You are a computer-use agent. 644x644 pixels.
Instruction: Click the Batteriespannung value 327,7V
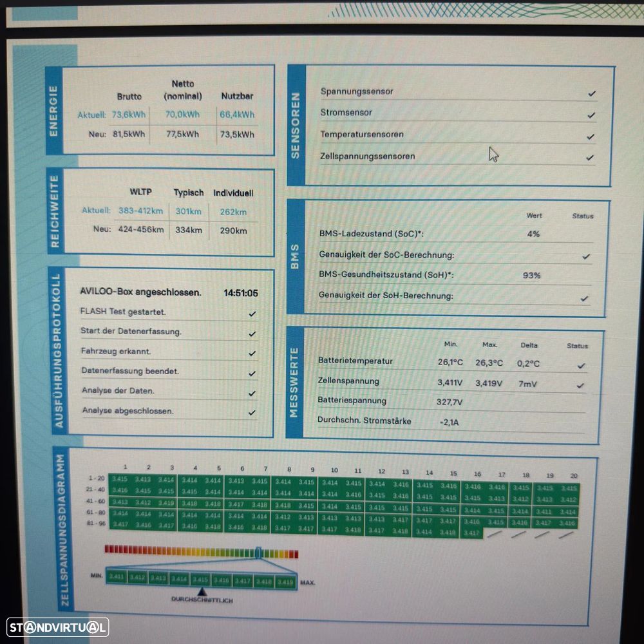click(450, 402)
